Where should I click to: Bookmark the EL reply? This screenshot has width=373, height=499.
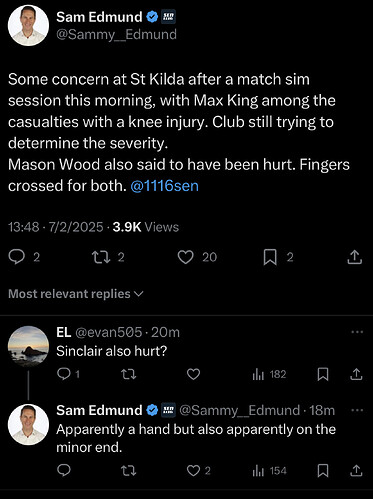[323, 374]
